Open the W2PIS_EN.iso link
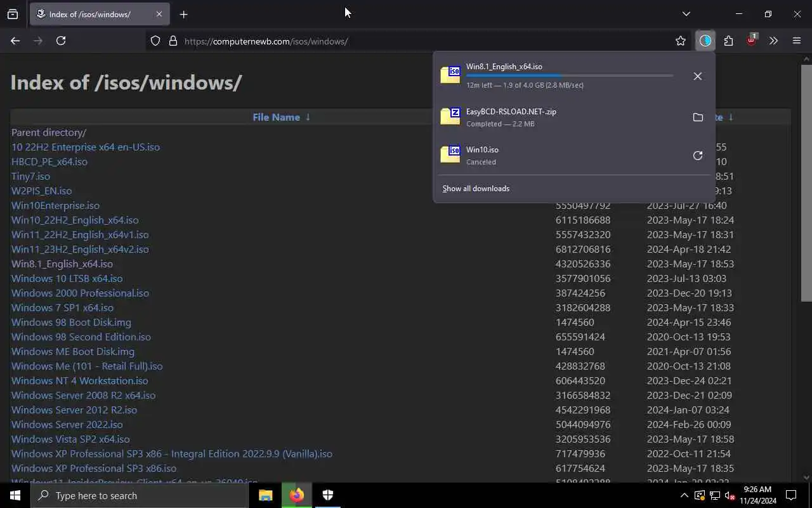This screenshot has height=508, width=812. (x=42, y=190)
